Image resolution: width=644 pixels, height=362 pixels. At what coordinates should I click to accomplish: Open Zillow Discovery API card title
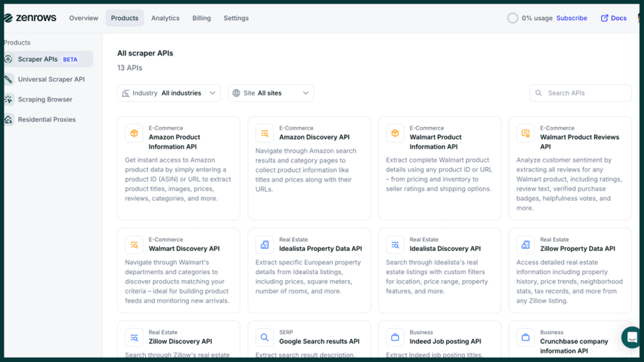(180, 342)
